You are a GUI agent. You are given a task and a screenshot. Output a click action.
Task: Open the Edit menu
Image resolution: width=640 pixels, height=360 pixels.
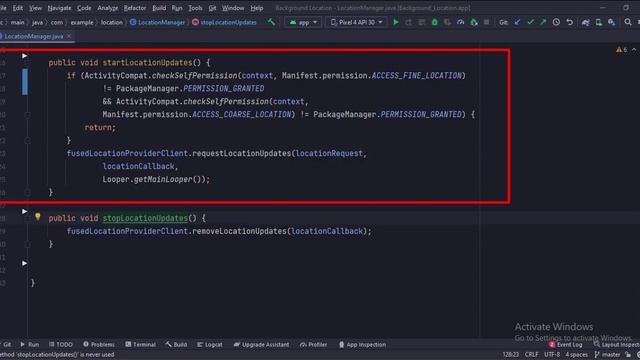18,8
